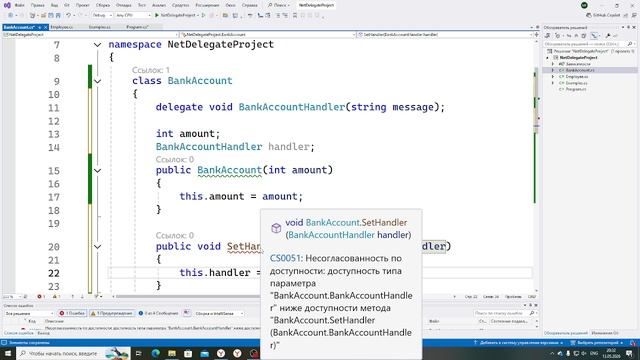Expand the Зависимости node
This screenshot has height=360, width=640.
click(x=553, y=64)
